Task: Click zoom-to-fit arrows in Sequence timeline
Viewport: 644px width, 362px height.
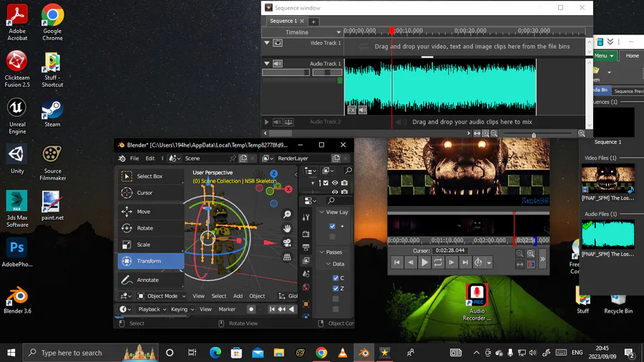Action: 477,133
